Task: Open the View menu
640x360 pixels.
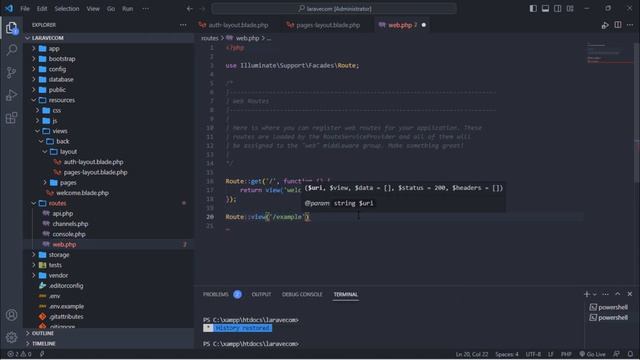Action: click(x=93, y=9)
